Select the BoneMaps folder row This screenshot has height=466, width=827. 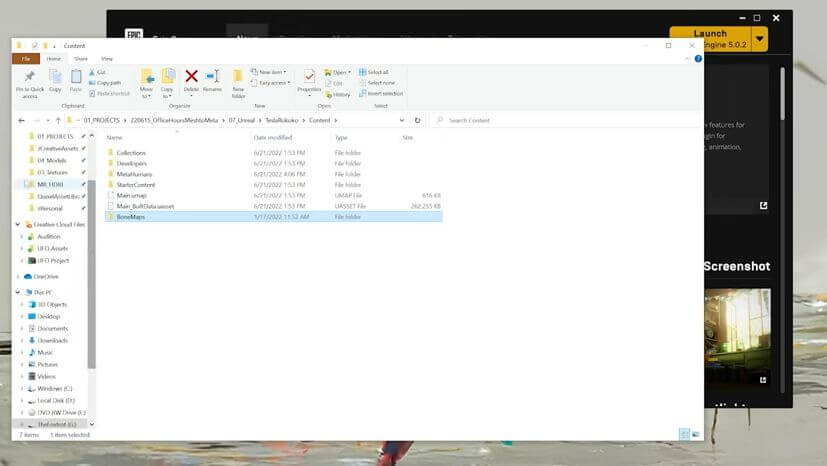pos(273,217)
